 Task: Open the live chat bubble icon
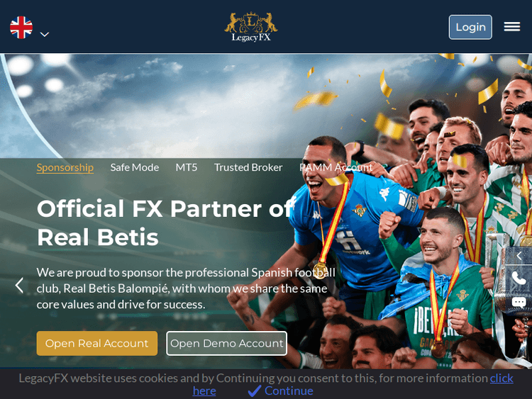tap(519, 302)
